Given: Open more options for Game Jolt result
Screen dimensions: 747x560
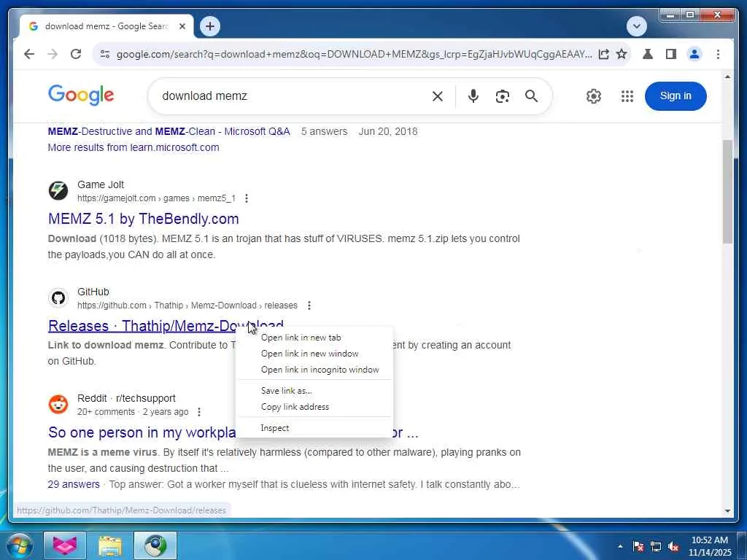Looking at the screenshot, I should pos(247,198).
